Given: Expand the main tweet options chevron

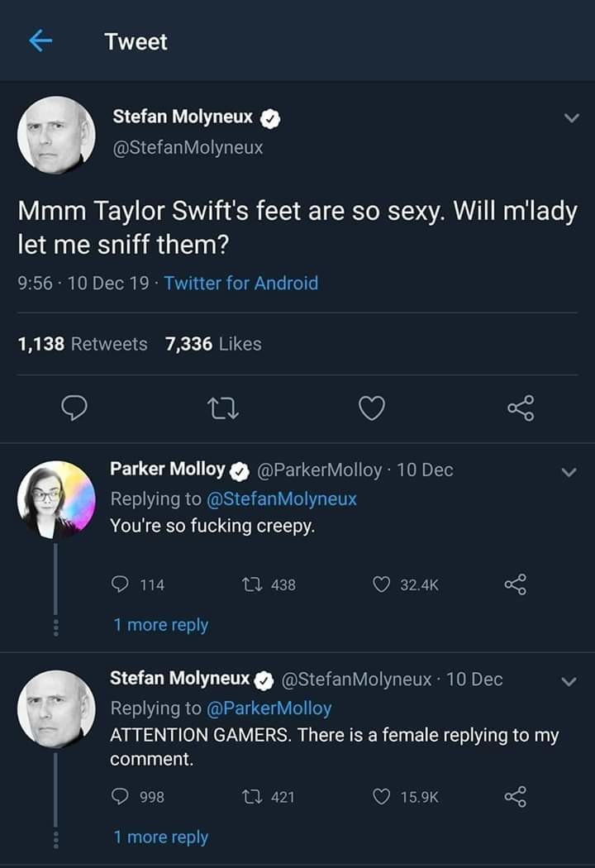Looking at the screenshot, I should pos(569,119).
